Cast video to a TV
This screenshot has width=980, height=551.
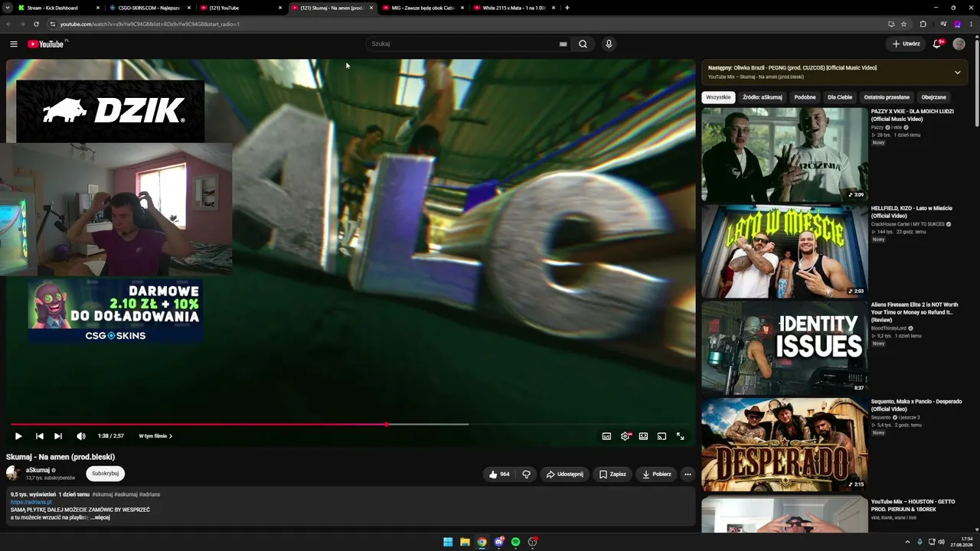tap(661, 436)
